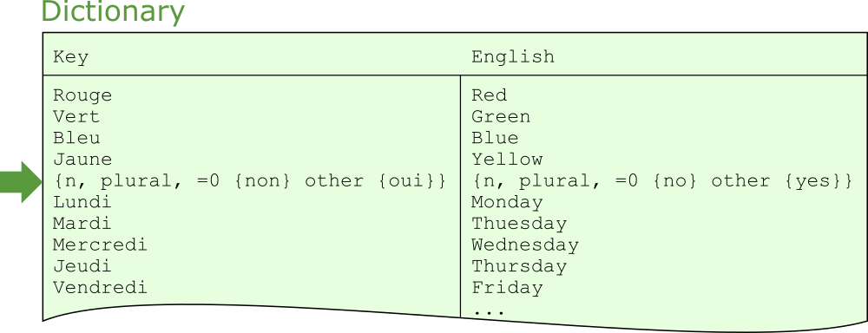The height and width of the screenshot is (333, 868).
Task: Click the Yellow translation entry
Action: pyautogui.click(x=507, y=160)
